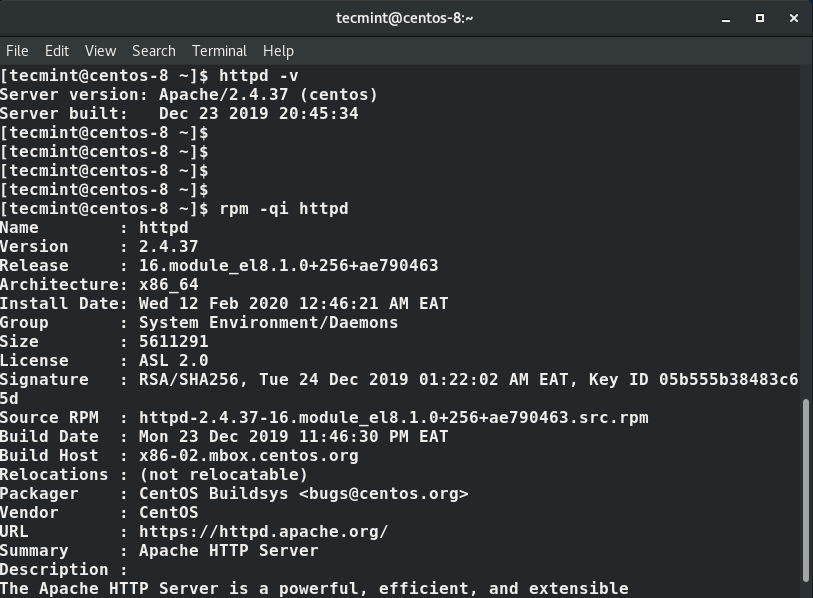Open the Help menu
The image size is (813, 598).
[x=278, y=51]
